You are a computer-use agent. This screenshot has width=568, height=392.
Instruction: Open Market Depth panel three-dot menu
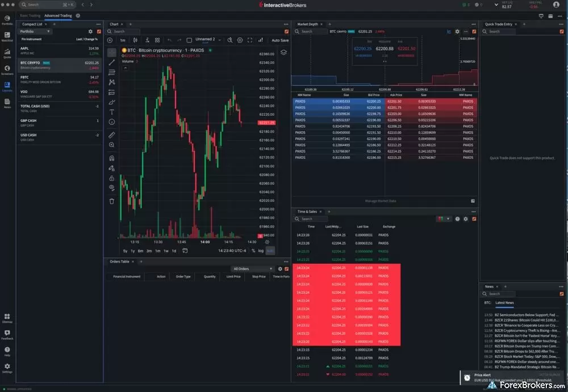point(474,24)
